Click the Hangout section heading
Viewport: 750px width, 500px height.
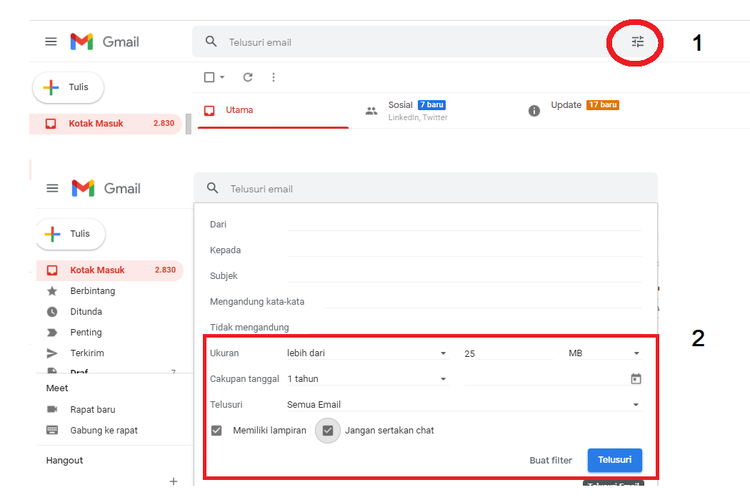(64, 460)
